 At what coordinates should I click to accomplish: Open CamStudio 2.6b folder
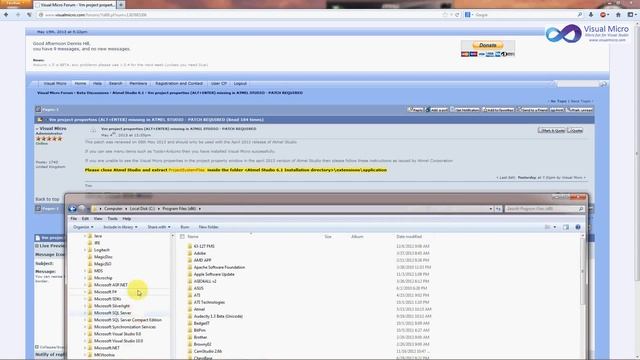[x=208, y=351]
